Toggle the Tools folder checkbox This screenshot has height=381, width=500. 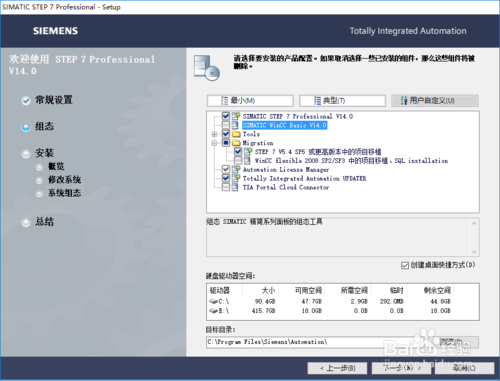tap(226, 134)
